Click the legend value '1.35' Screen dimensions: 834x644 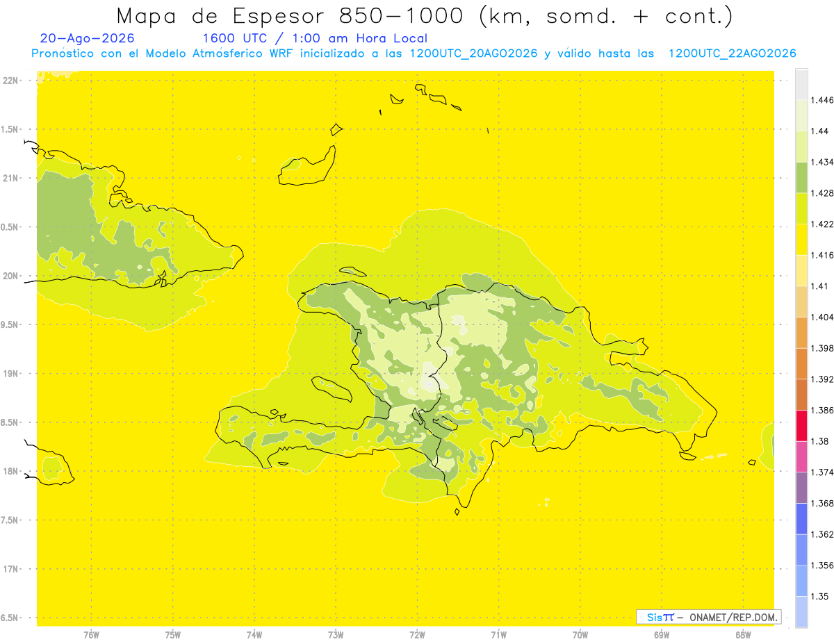(821, 596)
